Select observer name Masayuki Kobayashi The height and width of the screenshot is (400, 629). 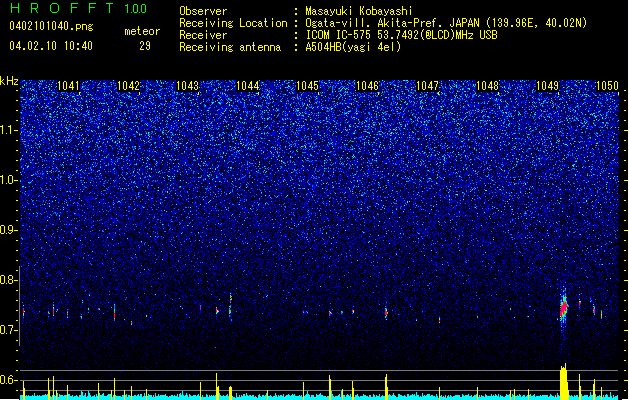[359, 11]
